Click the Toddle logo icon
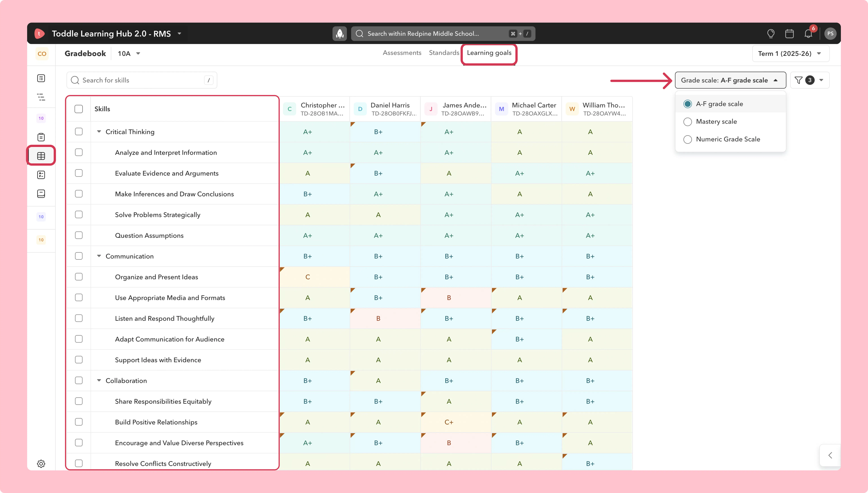Image resolution: width=868 pixels, height=493 pixels. click(40, 33)
